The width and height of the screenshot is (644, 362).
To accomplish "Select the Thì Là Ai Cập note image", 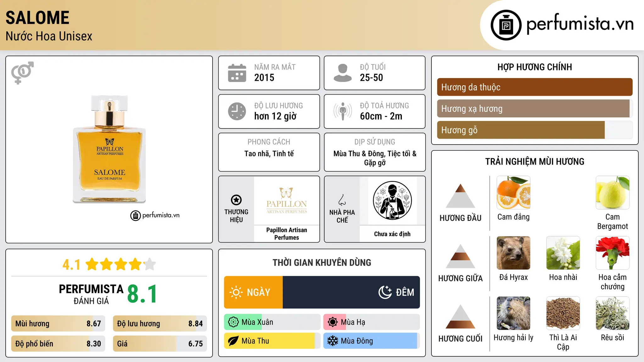I will (563, 313).
